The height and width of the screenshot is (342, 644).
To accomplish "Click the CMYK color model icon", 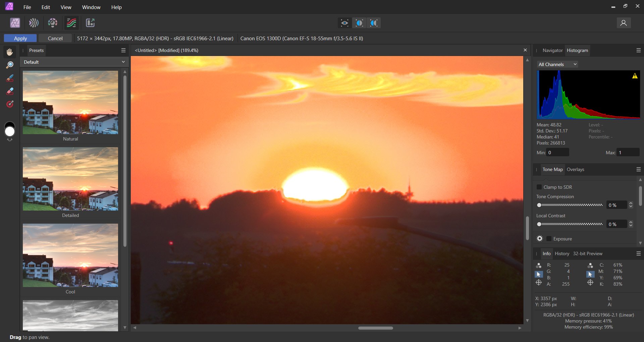I will pos(590,266).
